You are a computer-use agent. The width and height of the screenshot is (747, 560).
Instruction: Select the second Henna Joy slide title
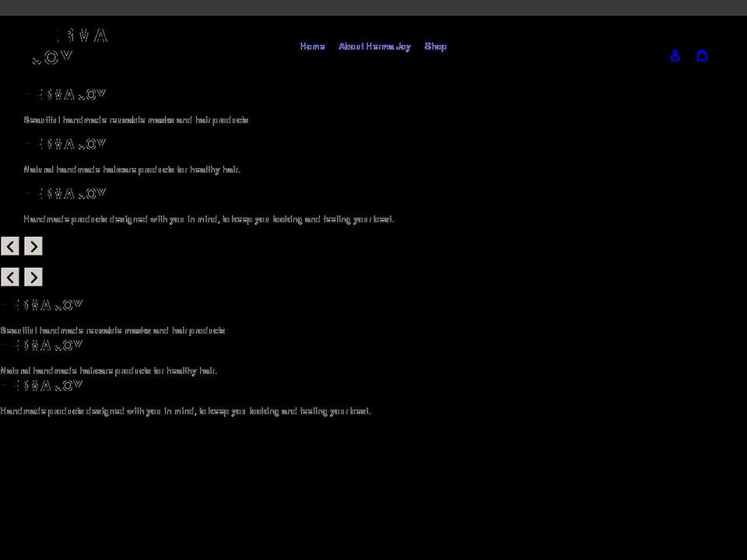[x=65, y=143]
